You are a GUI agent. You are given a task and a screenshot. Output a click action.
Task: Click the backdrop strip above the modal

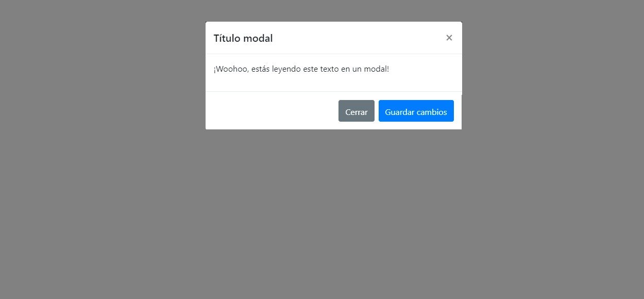point(333,10)
